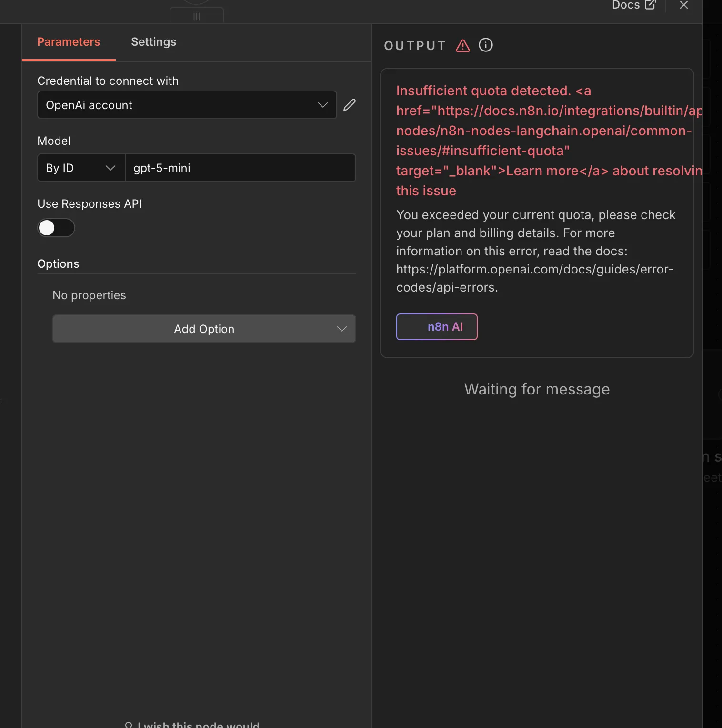722x728 pixels.
Task: Open the Add Option dropdown
Action: [x=204, y=329]
